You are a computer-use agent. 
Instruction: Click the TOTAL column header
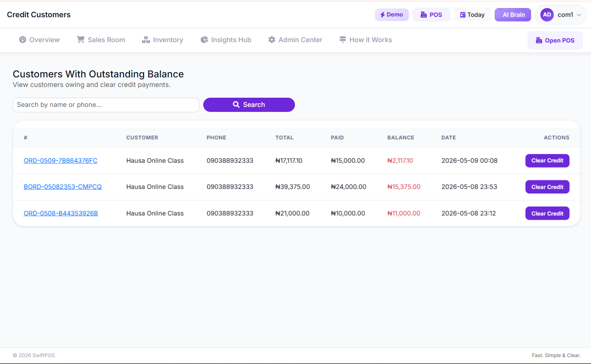click(x=284, y=138)
